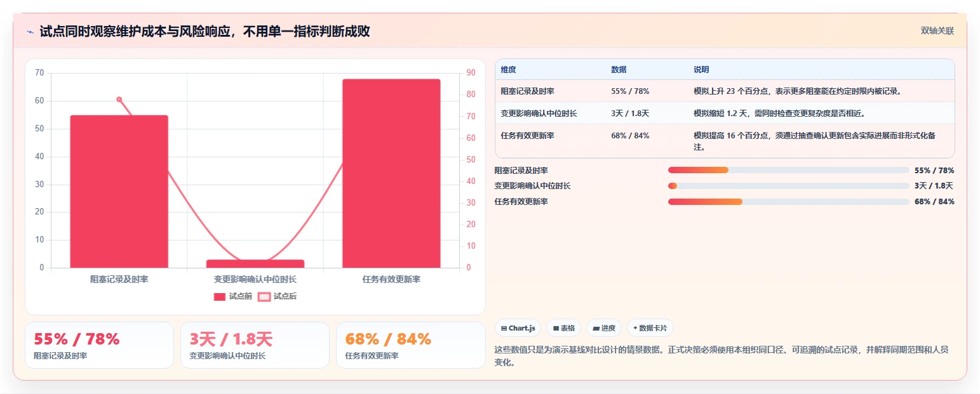Image resolution: width=980 pixels, height=394 pixels.
Task: Click the 进度 chip
Action: coord(604,328)
